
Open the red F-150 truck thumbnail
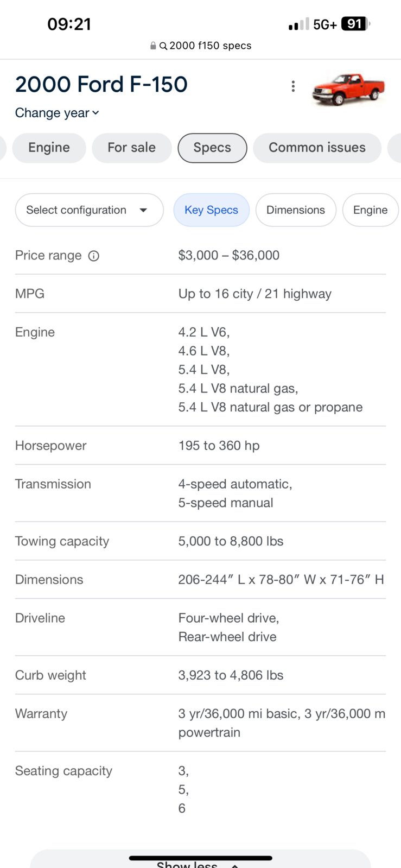348,89
